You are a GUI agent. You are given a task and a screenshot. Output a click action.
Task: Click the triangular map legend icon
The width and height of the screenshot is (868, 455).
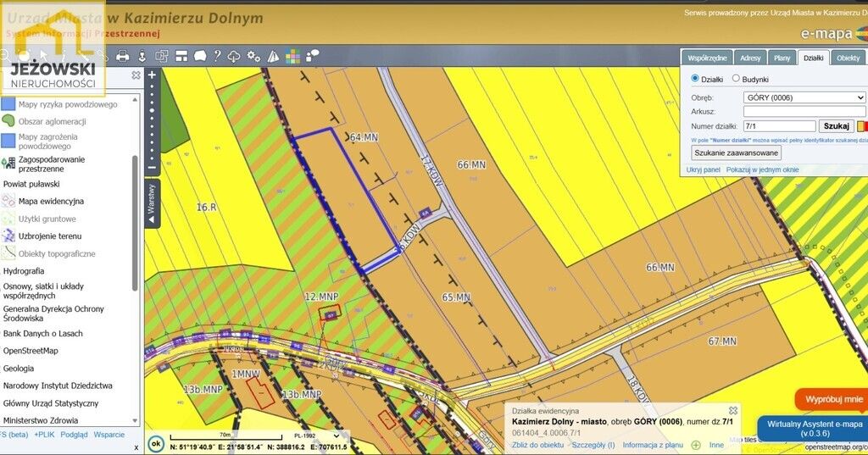[x=274, y=56]
